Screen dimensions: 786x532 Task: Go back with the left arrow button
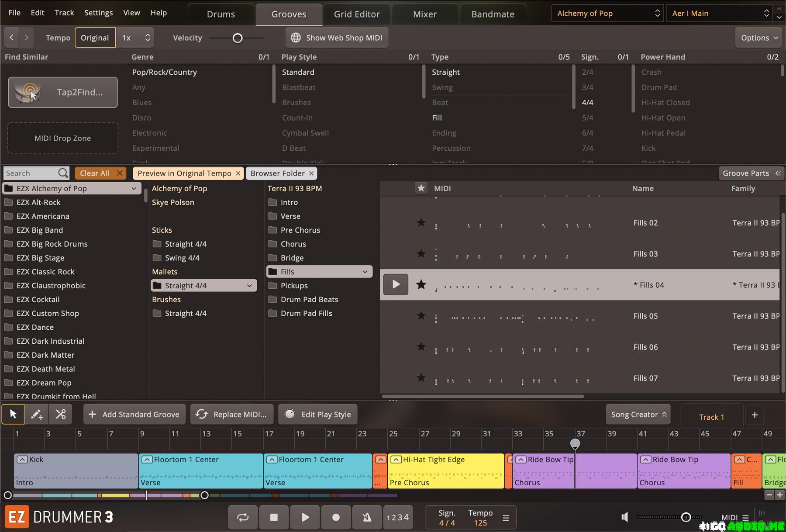[x=12, y=38]
